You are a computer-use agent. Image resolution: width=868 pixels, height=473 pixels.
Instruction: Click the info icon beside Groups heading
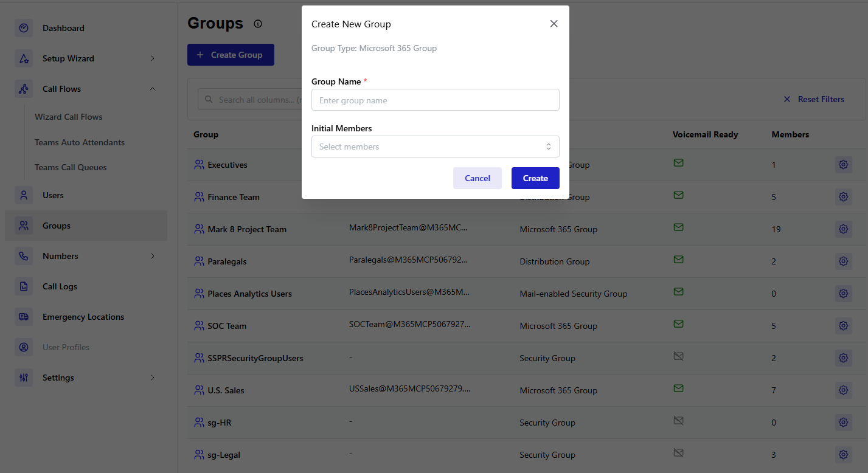258,24
